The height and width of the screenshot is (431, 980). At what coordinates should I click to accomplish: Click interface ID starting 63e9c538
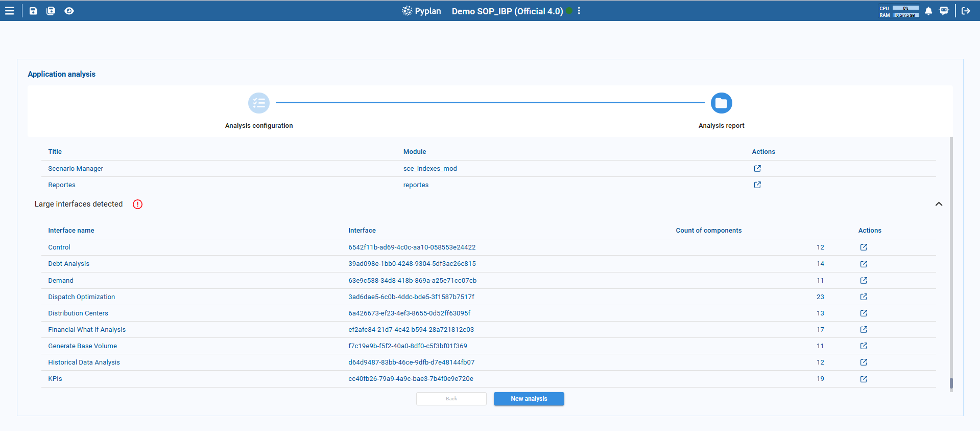pyautogui.click(x=413, y=281)
